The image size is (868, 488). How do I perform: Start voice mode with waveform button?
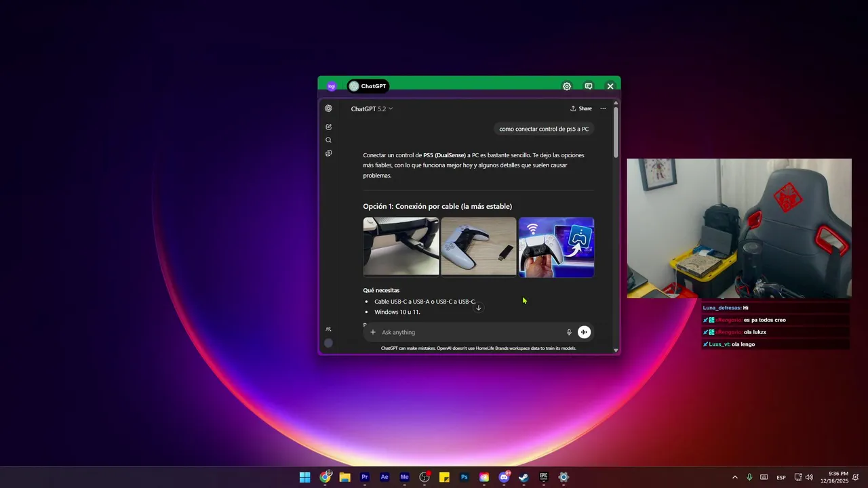[x=584, y=332]
